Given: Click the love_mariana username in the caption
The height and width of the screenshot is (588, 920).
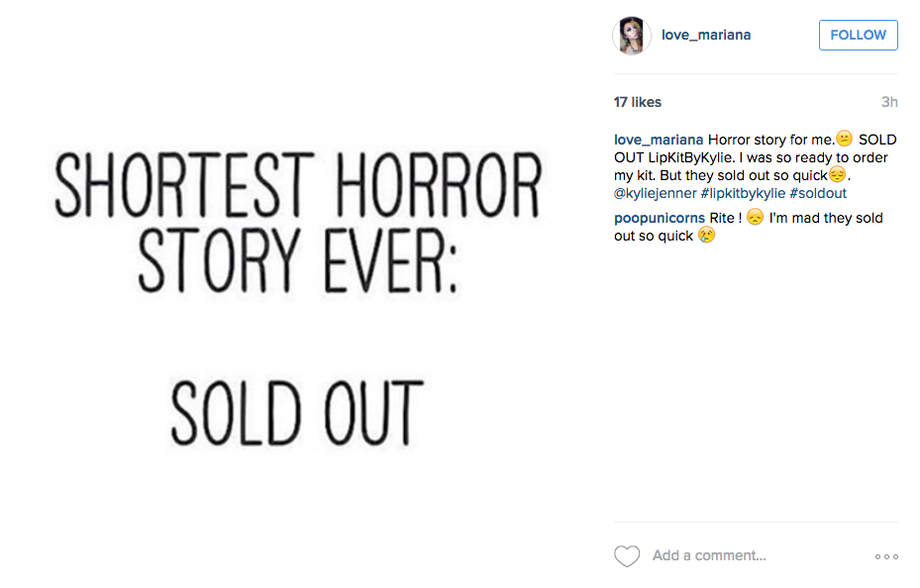Looking at the screenshot, I should 659,140.
